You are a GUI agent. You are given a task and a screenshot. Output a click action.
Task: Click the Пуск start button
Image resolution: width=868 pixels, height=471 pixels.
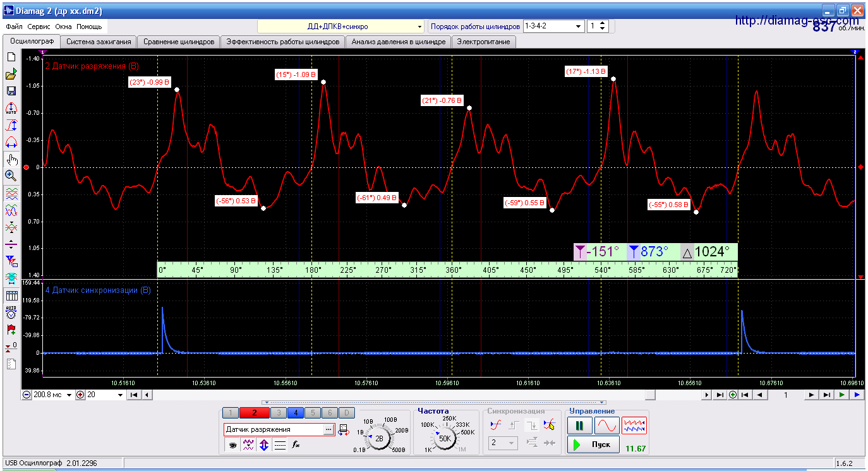tap(593, 444)
